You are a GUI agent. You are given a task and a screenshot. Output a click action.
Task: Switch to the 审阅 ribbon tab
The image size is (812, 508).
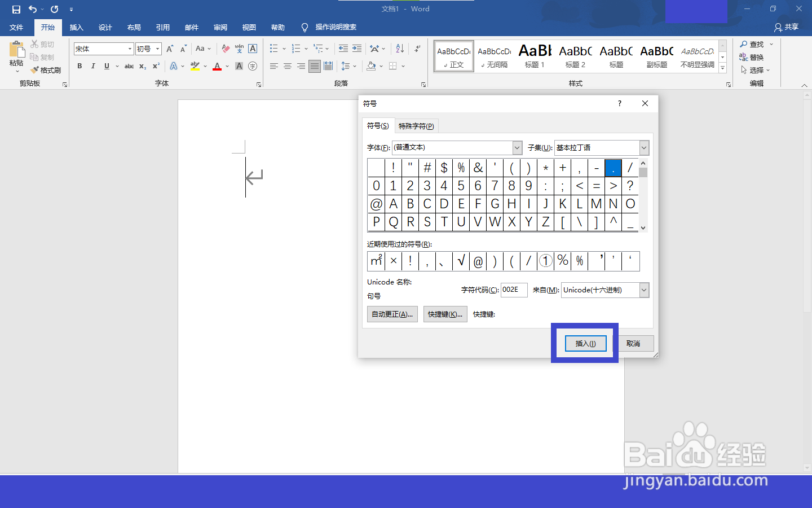pos(220,27)
